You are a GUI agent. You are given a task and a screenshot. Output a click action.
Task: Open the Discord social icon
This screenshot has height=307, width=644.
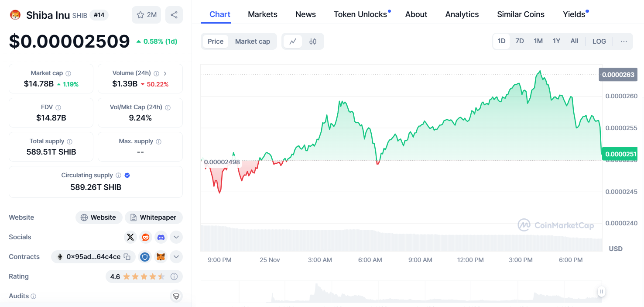[x=161, y=237]
